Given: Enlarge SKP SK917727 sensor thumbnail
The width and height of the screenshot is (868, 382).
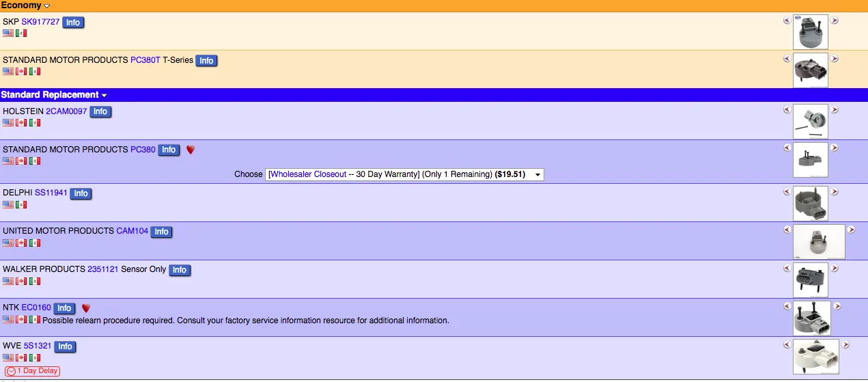Looking at the screenshot, I should (811, 31).
